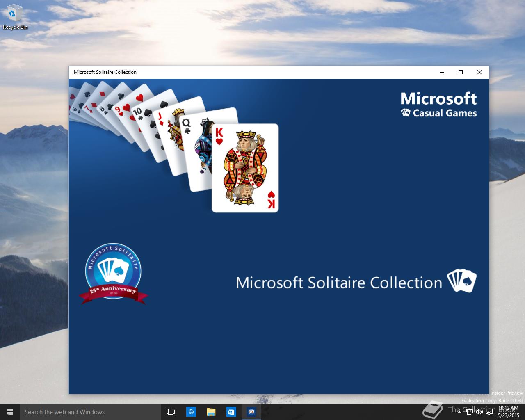Click the 'Microsoft Solitaire Collection' title bar text

[105, 72]
